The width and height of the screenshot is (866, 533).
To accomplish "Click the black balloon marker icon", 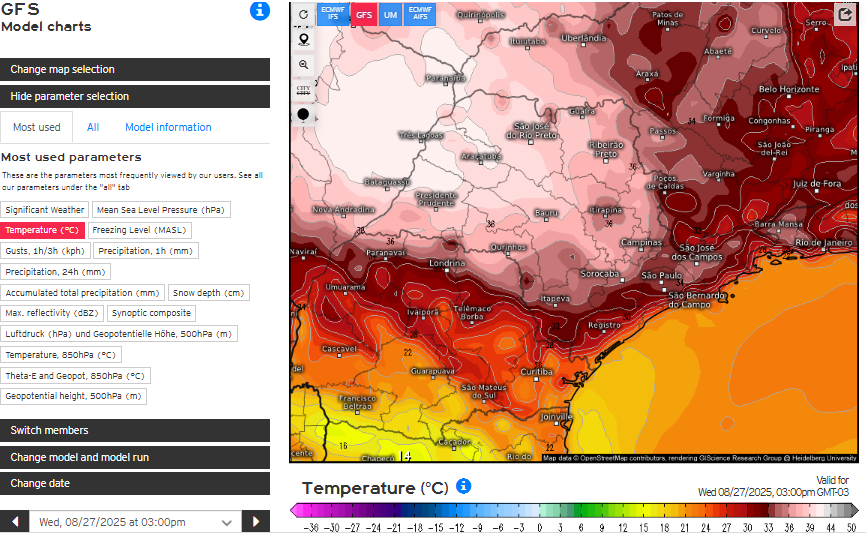I will 303,115.
